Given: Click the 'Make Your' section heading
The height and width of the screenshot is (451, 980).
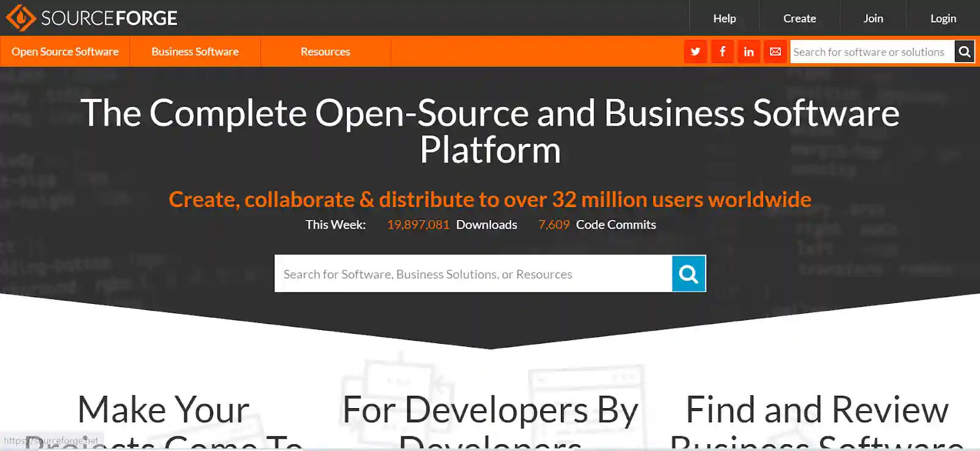Looking at the screenshot, I should [164, 409].
